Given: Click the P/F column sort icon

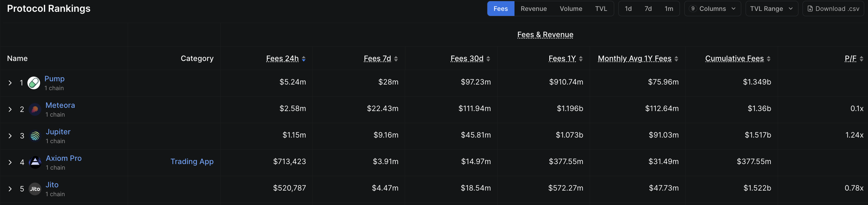Looking at the screenshot, I should 861,59.
